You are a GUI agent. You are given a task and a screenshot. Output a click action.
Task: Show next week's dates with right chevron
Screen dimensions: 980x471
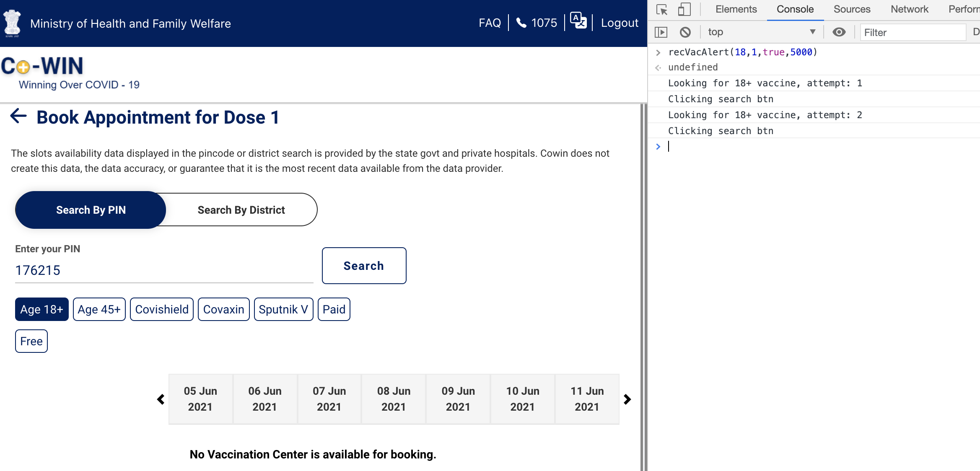[x=627, y=399]
